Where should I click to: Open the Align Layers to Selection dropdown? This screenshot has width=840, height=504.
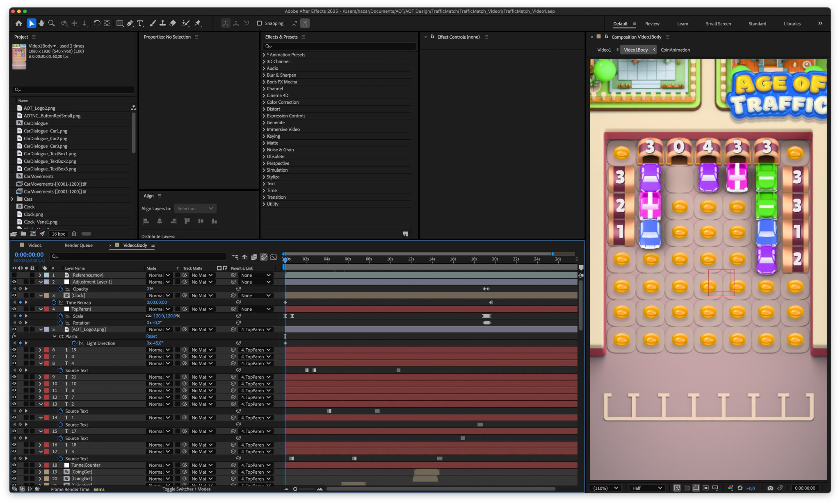195,209
